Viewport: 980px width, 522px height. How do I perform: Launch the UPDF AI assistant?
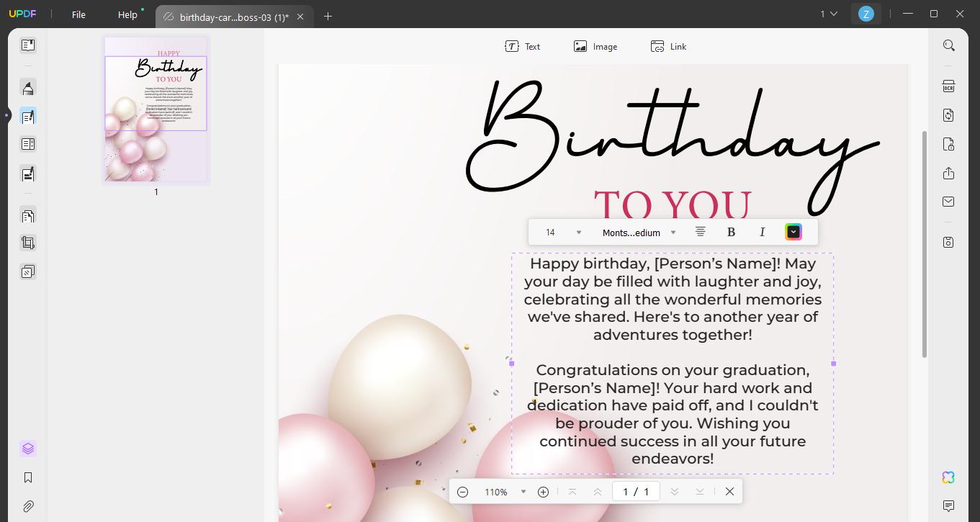(948, 477)
